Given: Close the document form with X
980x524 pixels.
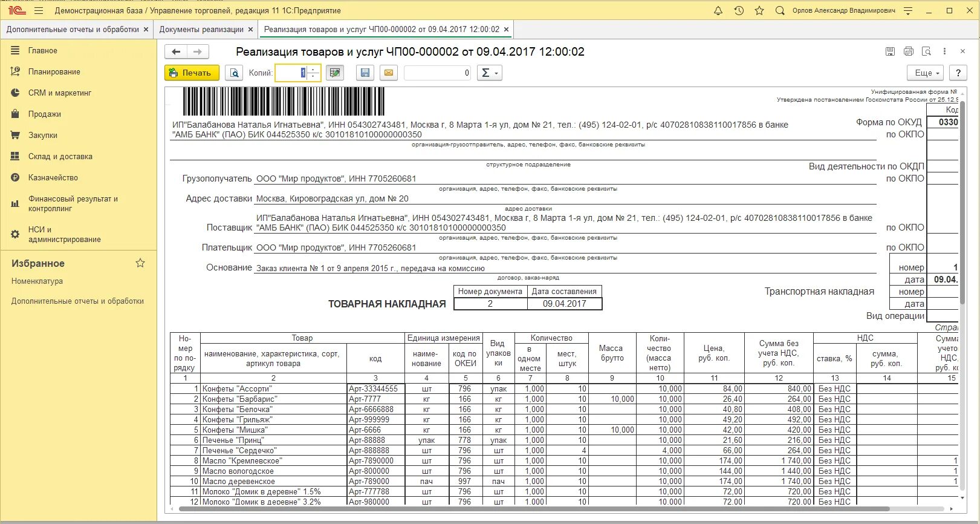Looking at the screenshot, I should [x=962, y=51].
